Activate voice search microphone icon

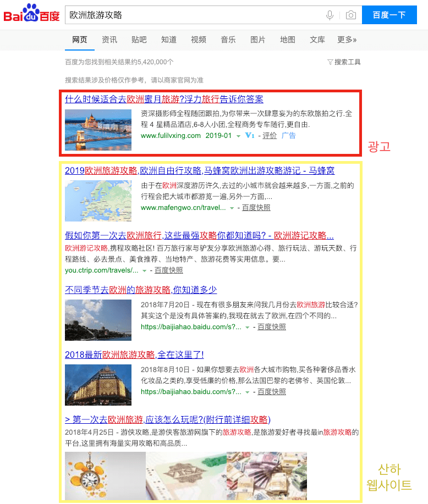tap(330, 15)
